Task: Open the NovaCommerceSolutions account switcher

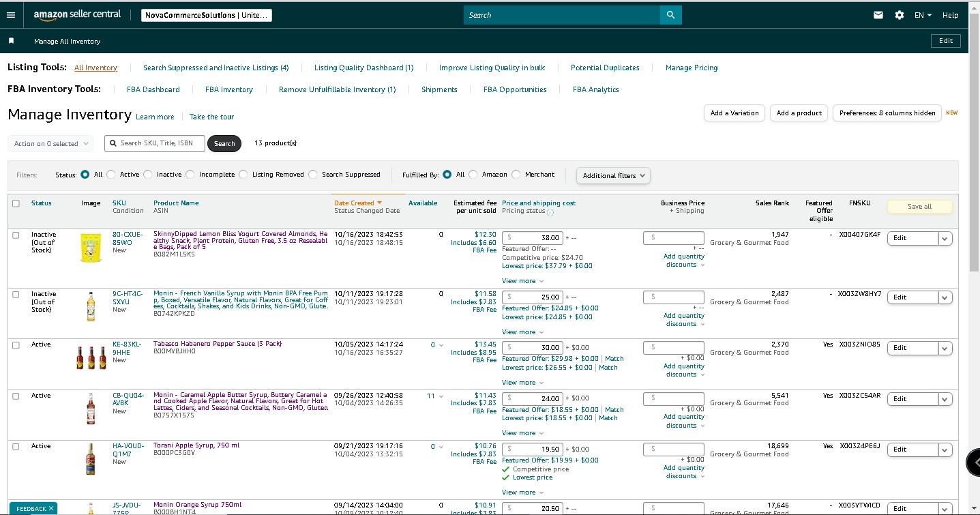Action: point(207,15)
